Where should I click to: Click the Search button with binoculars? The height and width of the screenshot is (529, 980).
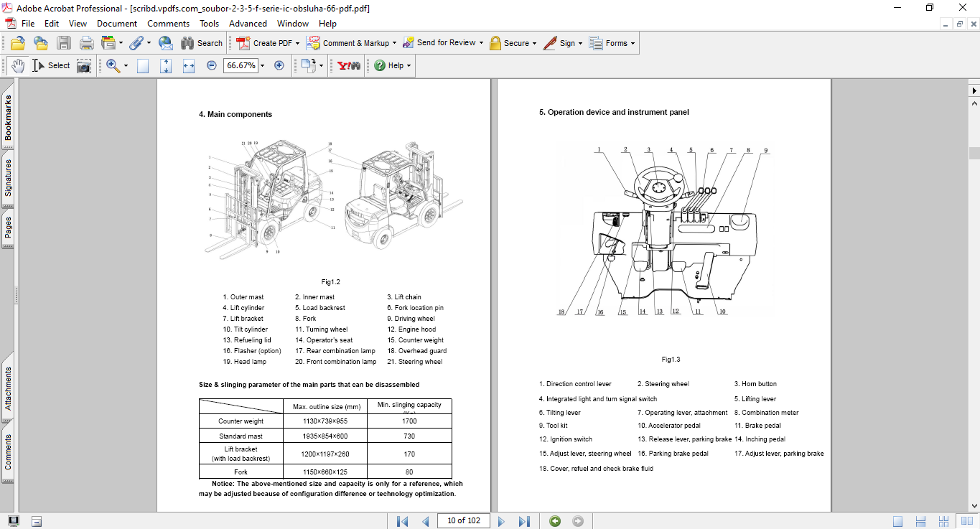click(202, 43)
